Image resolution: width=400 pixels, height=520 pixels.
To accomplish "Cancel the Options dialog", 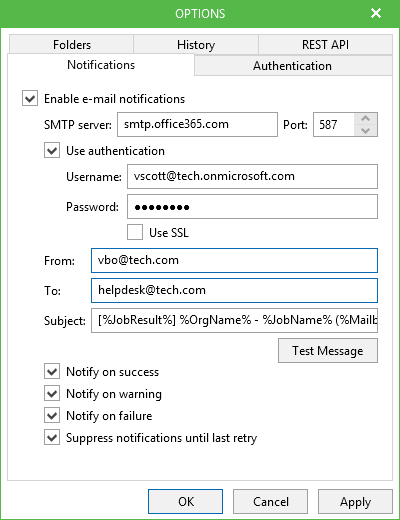I will (x=270, y=502).
